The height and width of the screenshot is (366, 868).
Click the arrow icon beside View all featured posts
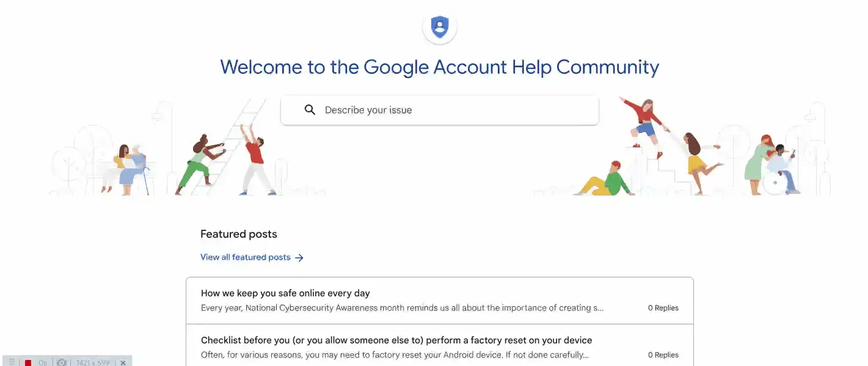pyautogui.click(x=299, y=257)
